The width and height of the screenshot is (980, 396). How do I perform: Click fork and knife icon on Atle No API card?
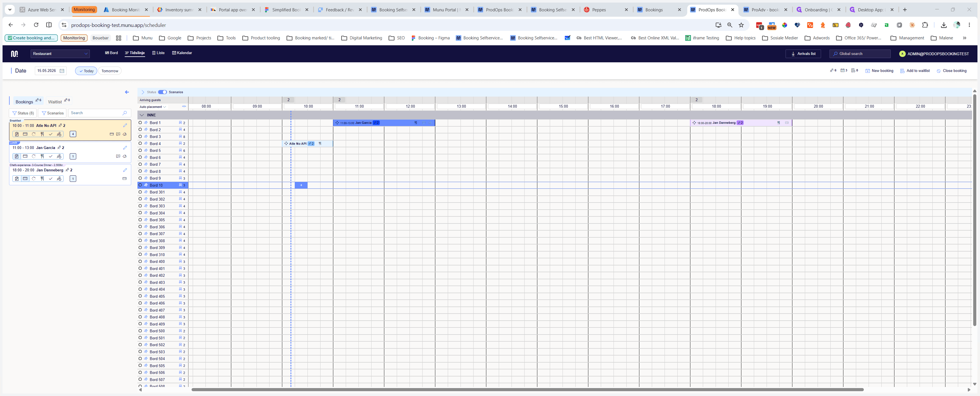tap(42, 134)
